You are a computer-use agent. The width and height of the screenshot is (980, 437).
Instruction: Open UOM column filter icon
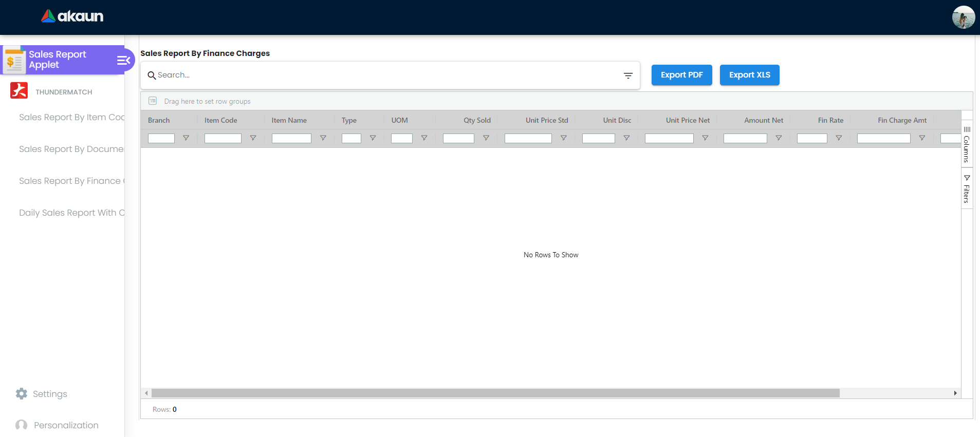click(424, 138)
